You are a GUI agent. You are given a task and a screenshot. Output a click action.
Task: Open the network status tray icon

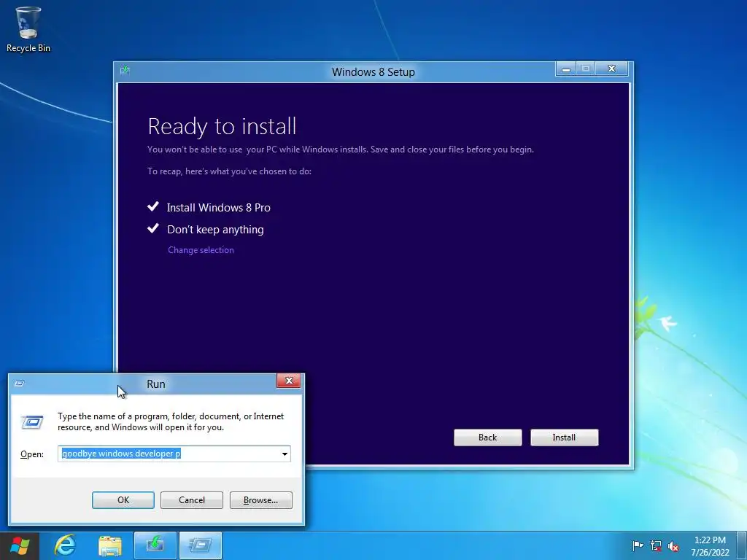click(x=656, y=545)
